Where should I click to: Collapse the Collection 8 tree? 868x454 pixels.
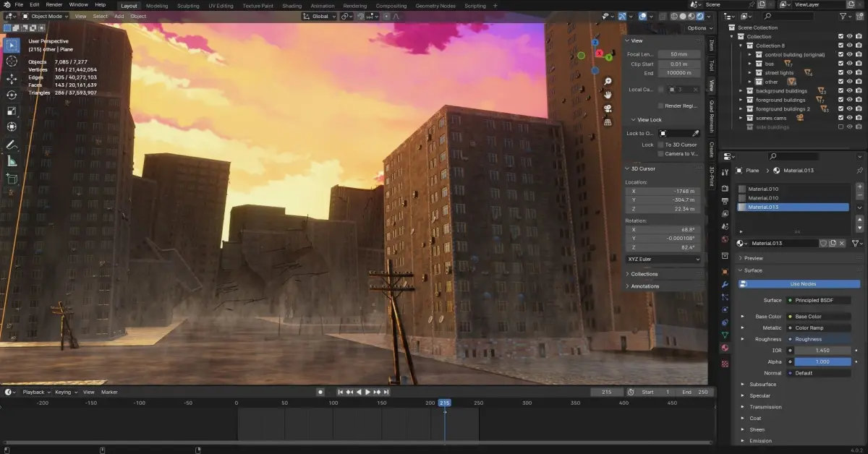point(741,46)
